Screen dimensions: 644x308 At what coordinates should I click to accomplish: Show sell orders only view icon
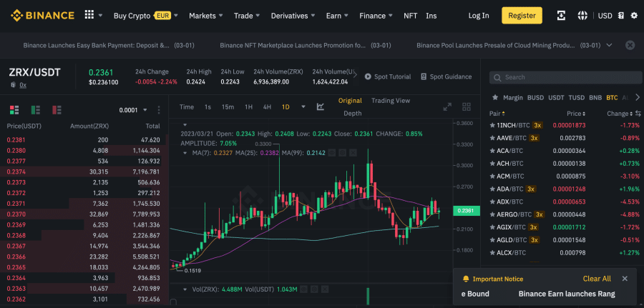(x=57, y=110)
